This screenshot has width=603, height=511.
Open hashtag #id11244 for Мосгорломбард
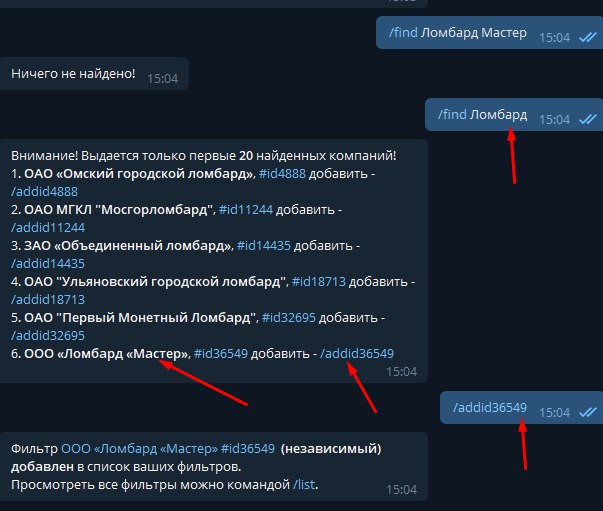[x=246, y=210]
